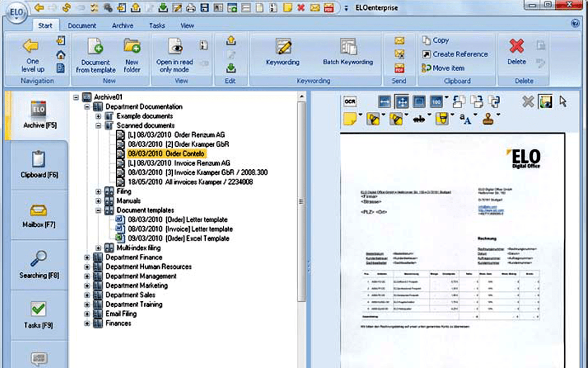Open Batch Keywording
The image size is (588, 368).
click(348, 52)
